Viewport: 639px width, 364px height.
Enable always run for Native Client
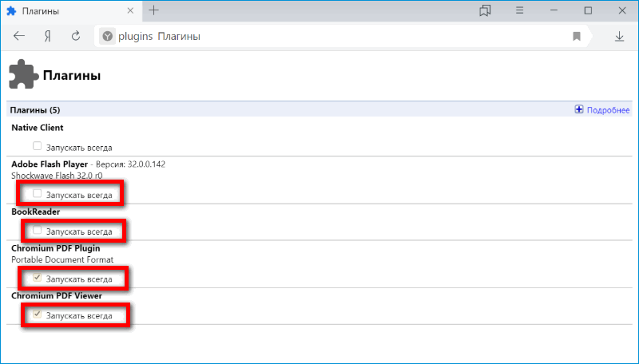pyautogui.click(x=38, y=147)
